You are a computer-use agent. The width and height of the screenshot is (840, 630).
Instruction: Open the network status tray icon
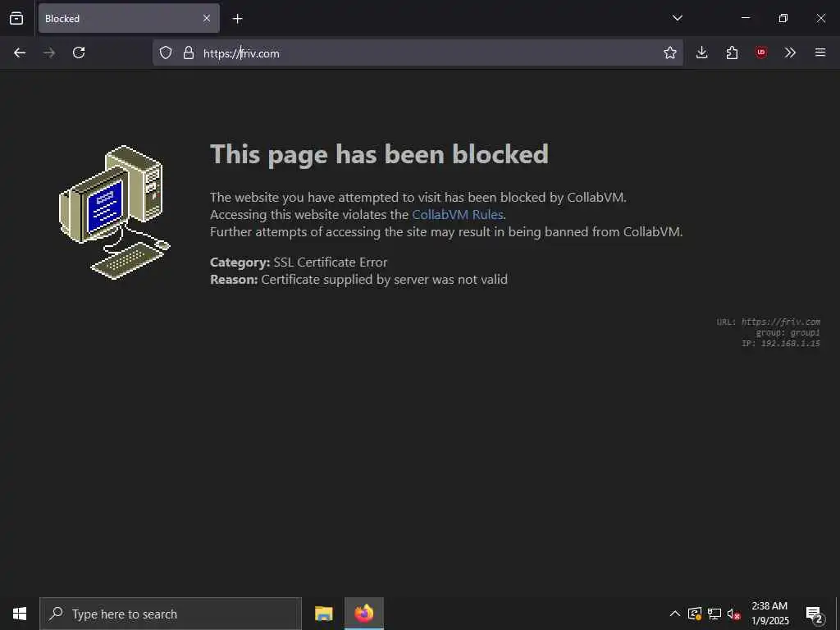point(714,614)
